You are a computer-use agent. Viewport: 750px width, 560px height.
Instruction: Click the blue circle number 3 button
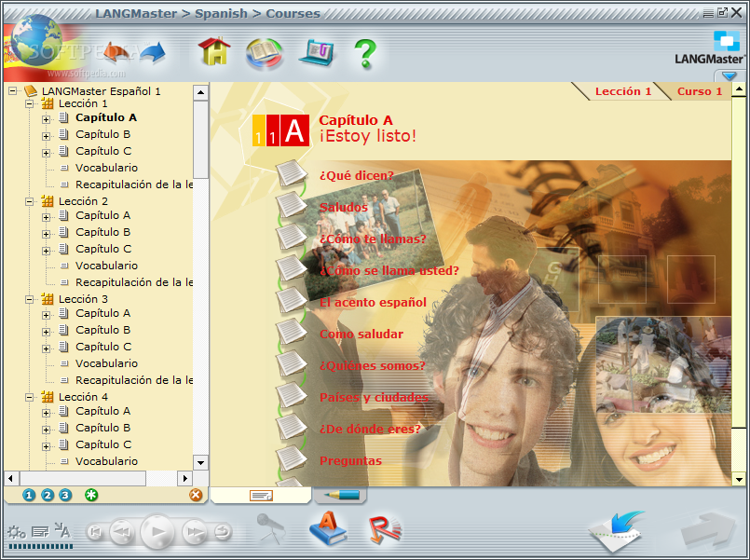[x=65, y=495]
